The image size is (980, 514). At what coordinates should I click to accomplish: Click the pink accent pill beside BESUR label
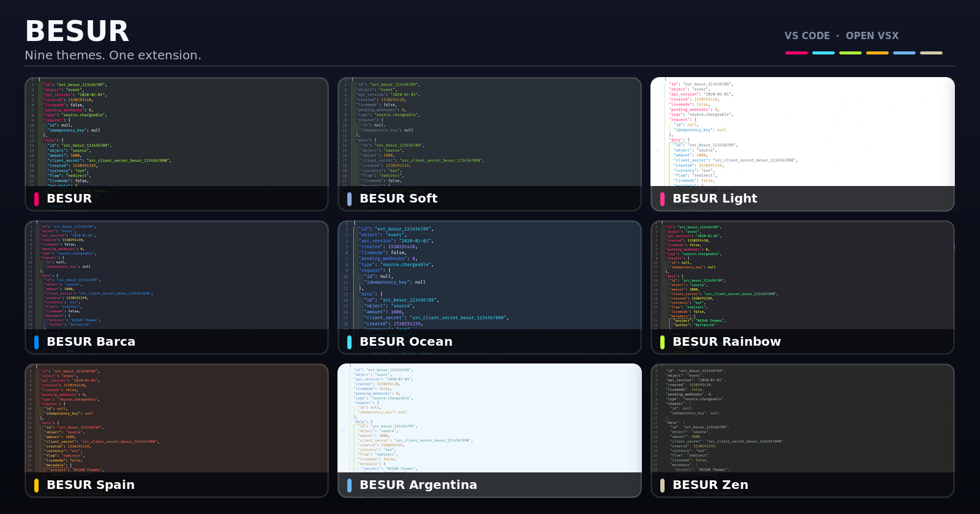(x=37, y=199)
